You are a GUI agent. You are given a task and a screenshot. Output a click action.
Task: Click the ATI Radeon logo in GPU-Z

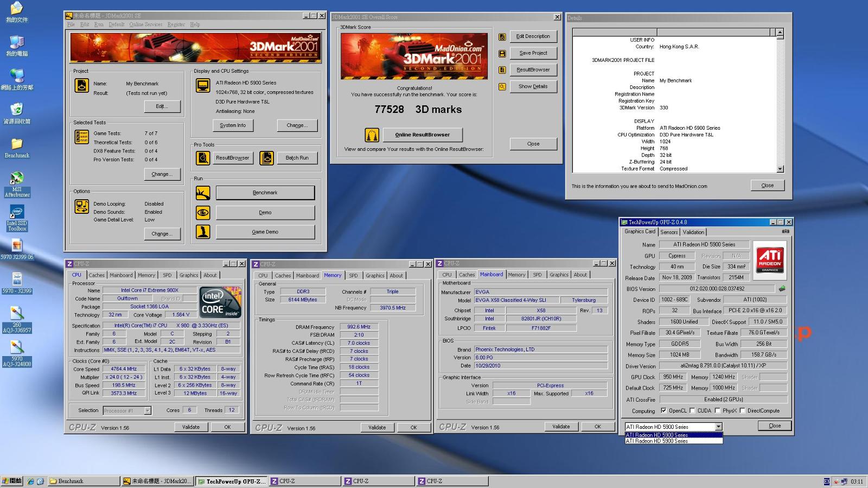tap(769, 261)
